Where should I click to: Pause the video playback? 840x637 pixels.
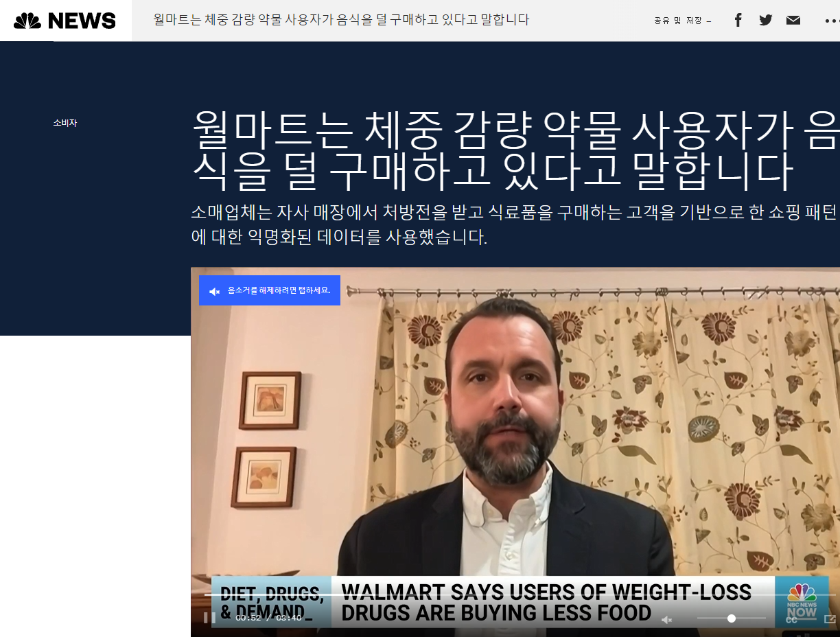209,618
